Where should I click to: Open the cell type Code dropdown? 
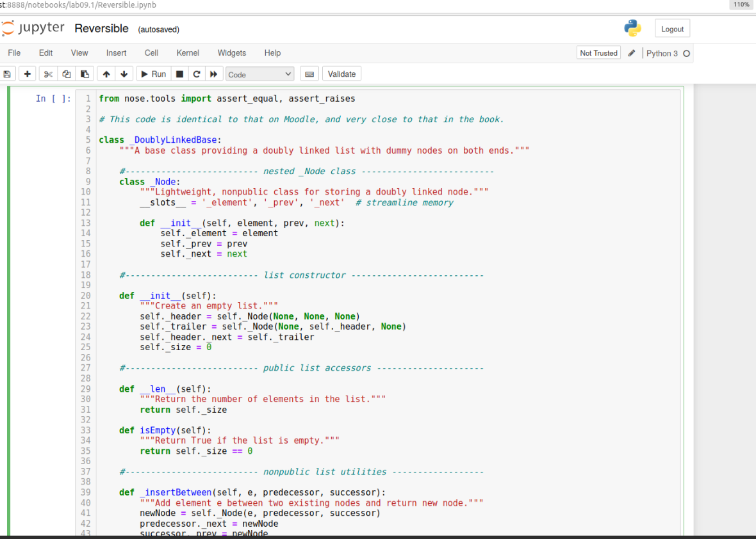tap(259, 74)
